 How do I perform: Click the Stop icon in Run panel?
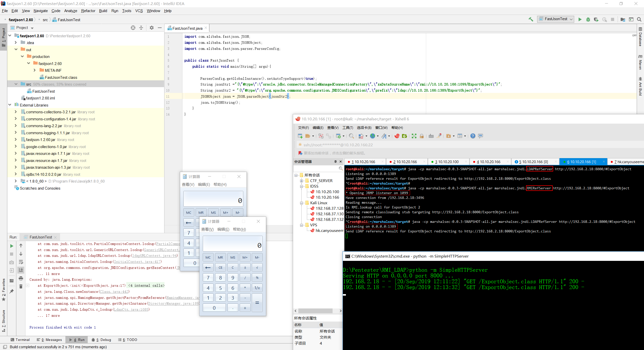pyautogui.click(x=12, y=254)
